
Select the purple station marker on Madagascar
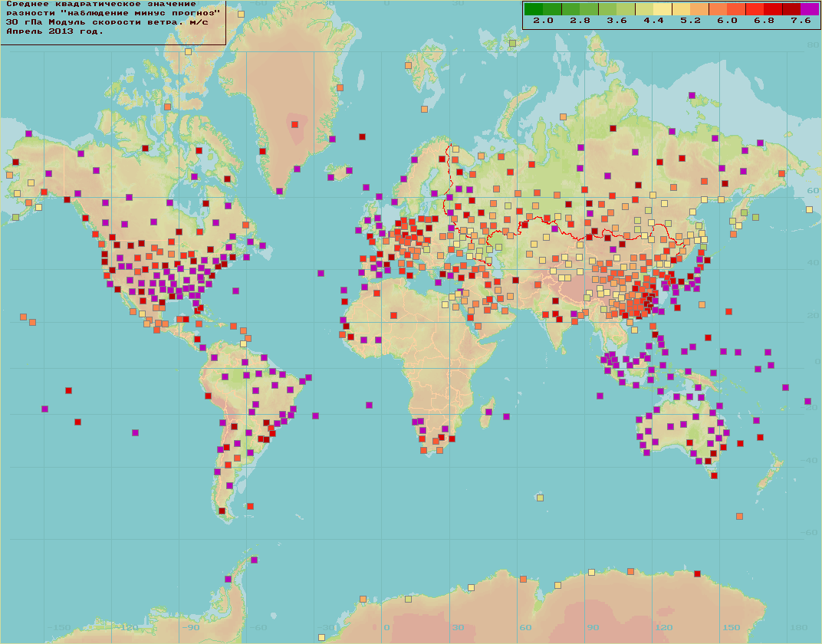[488, 412]
